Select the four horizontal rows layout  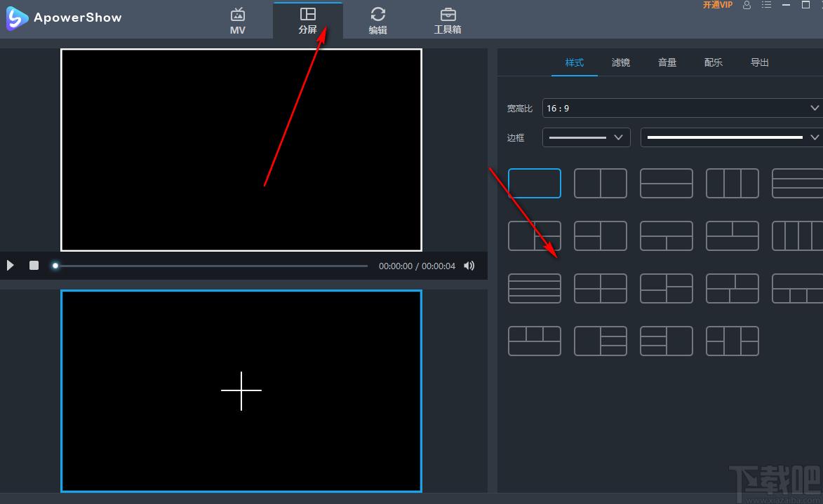point(535,288)
